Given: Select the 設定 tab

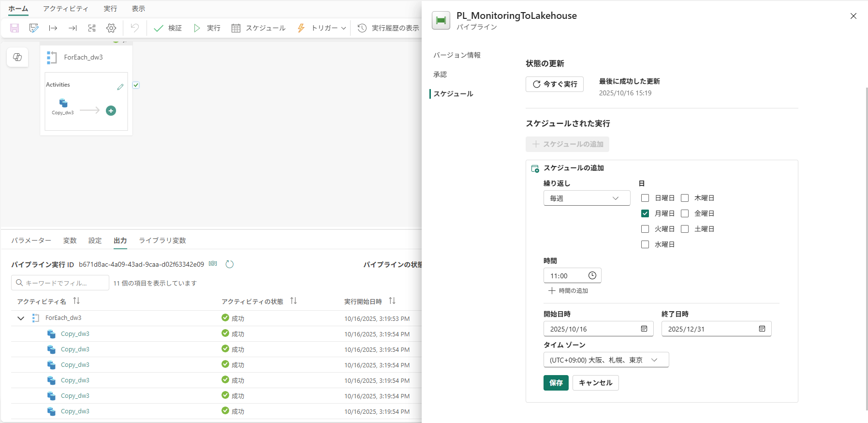Looking at the screenshot, I should [x=95, y=241].
